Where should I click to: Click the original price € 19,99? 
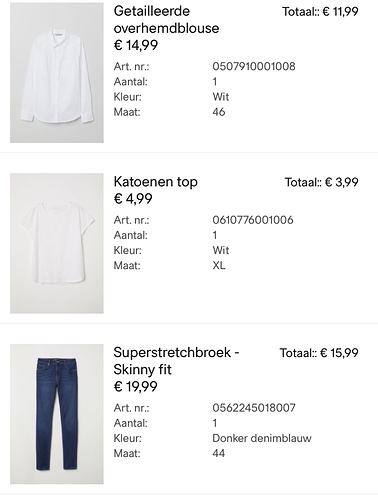pyautogui.click(x=135, y=387)
